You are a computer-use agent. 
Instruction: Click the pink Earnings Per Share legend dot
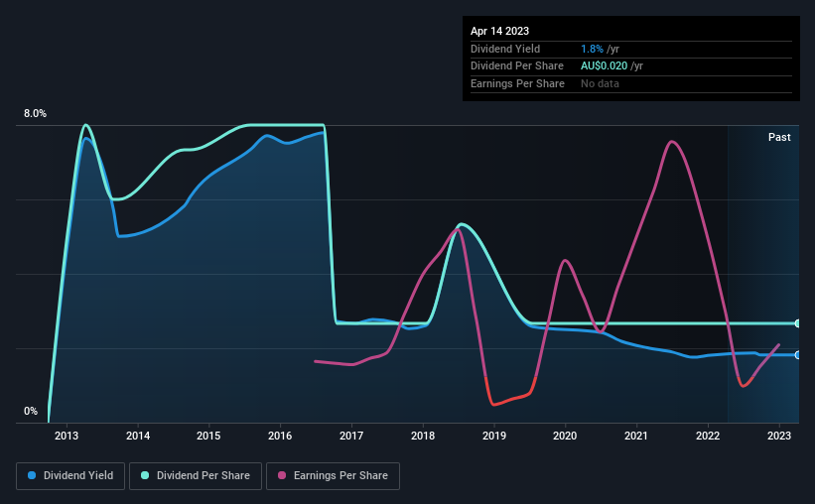coord(282,475)
